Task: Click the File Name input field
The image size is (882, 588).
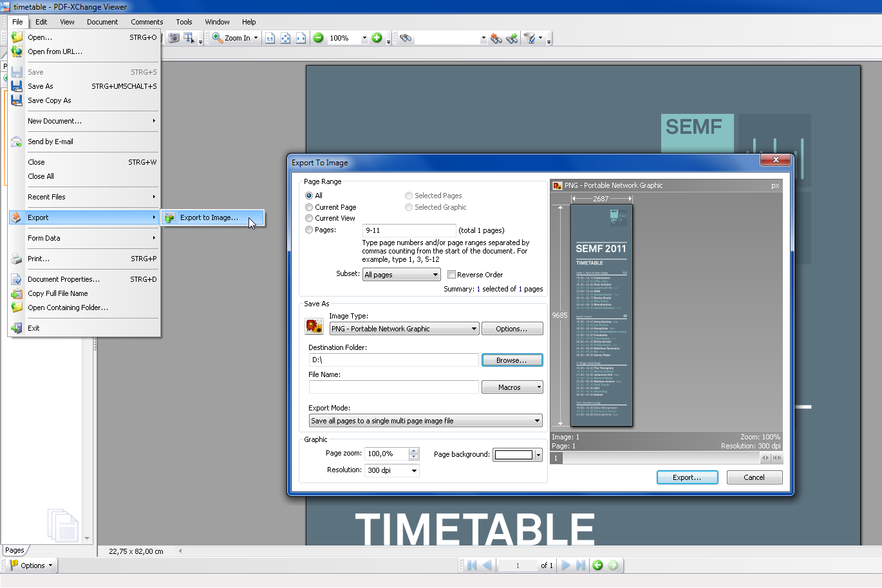Action: pos(393,387)
